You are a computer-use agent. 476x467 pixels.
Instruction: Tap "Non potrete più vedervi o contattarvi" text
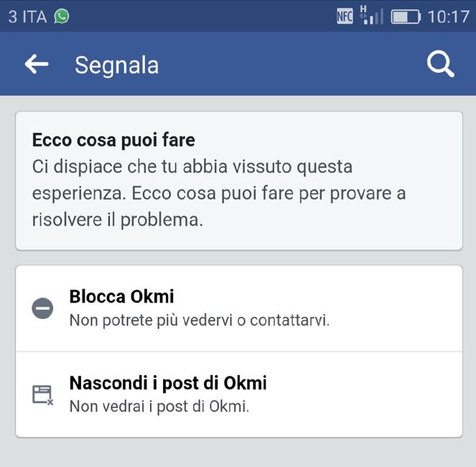[199, 320]
